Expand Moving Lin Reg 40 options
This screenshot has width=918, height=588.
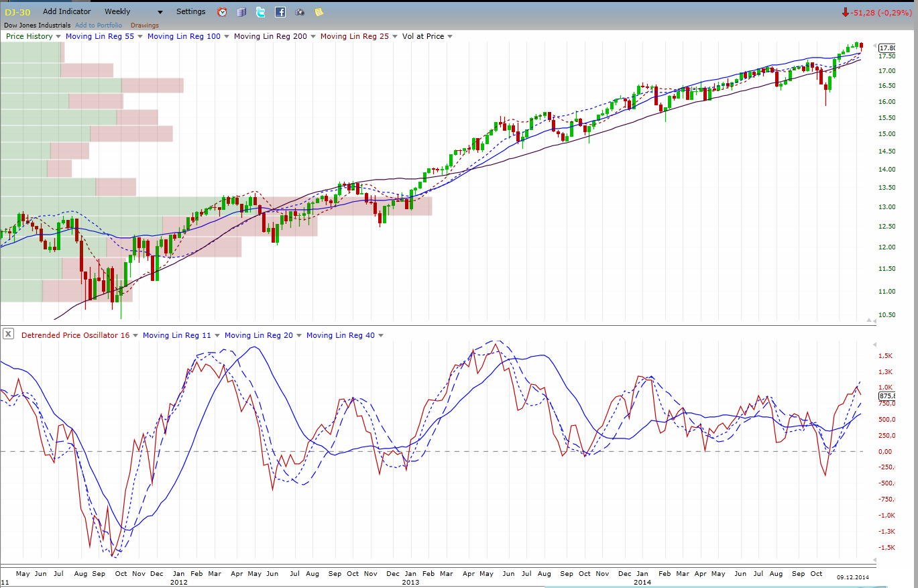pyautogui.click(x=382, y=335)
